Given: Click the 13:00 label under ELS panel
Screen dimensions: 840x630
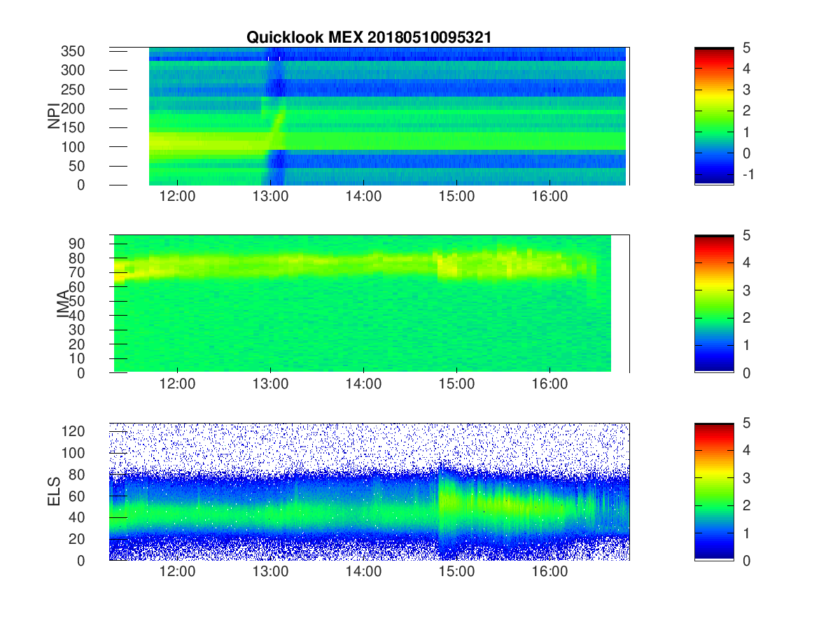Looking at the screenshot, I should [x=271, y=573].
